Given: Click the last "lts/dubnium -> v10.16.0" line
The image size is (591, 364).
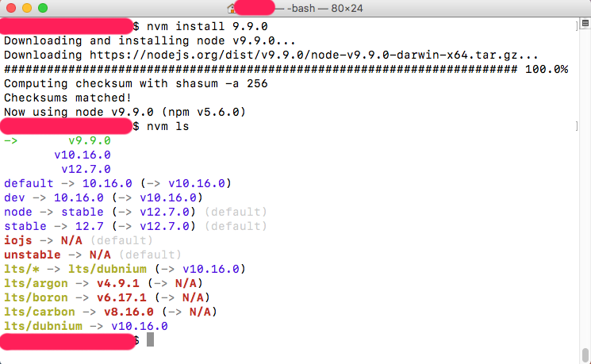Looking at the screenshot, I should pyautogui.click(x=86, y=326).
